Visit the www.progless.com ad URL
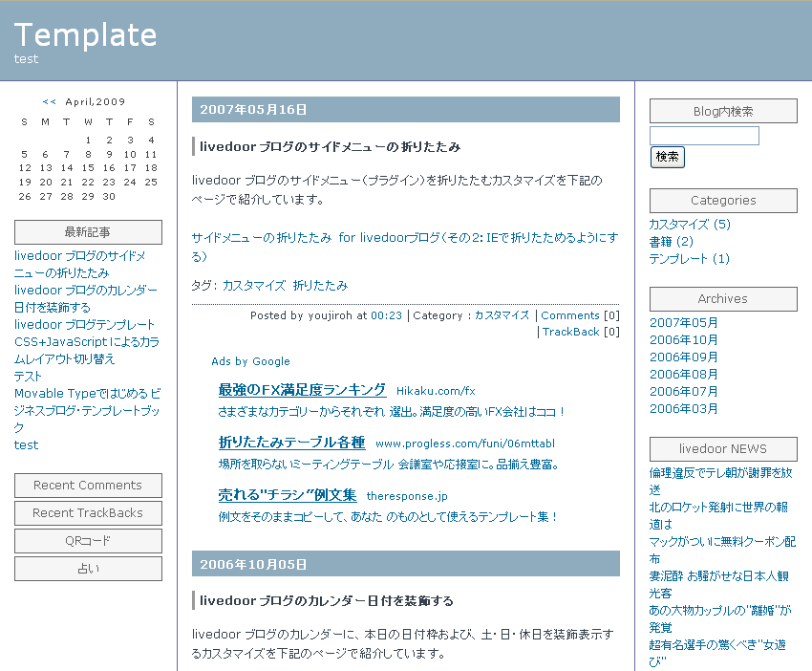 [465, 444]
